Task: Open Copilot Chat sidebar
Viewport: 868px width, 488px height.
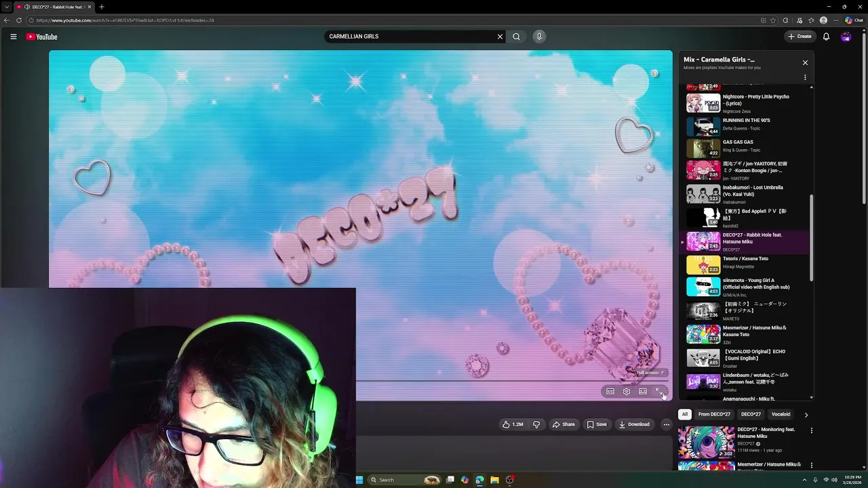Action: pyautogui.click(x=854, y=20)
